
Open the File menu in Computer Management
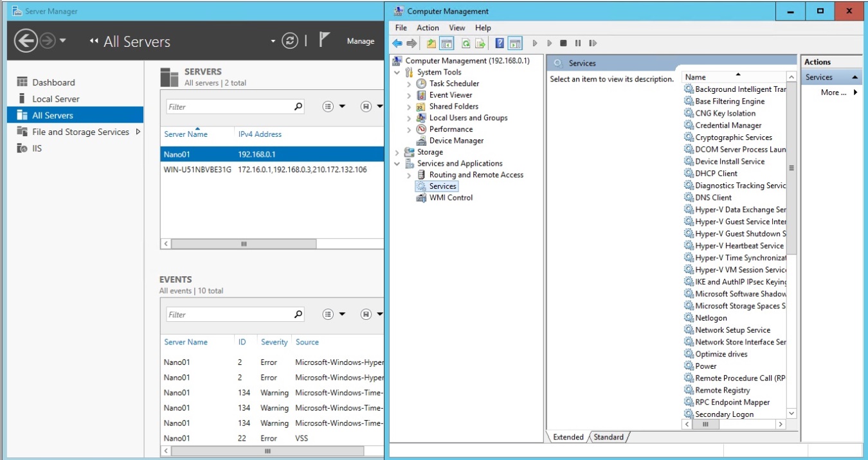pyautogui.click(x=401, y=28)
